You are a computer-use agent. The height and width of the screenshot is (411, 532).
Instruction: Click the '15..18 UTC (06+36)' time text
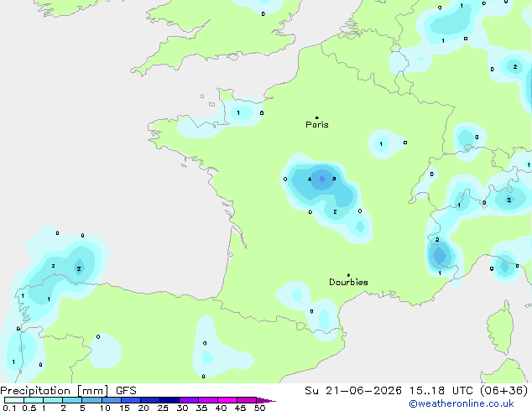tap(468, 391)
